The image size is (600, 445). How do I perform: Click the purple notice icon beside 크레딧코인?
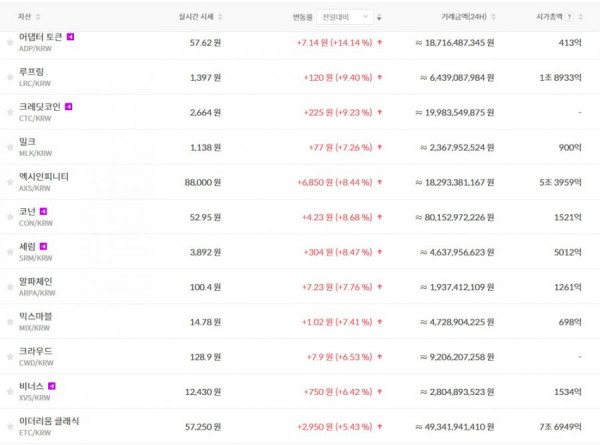tap(68, 106)
